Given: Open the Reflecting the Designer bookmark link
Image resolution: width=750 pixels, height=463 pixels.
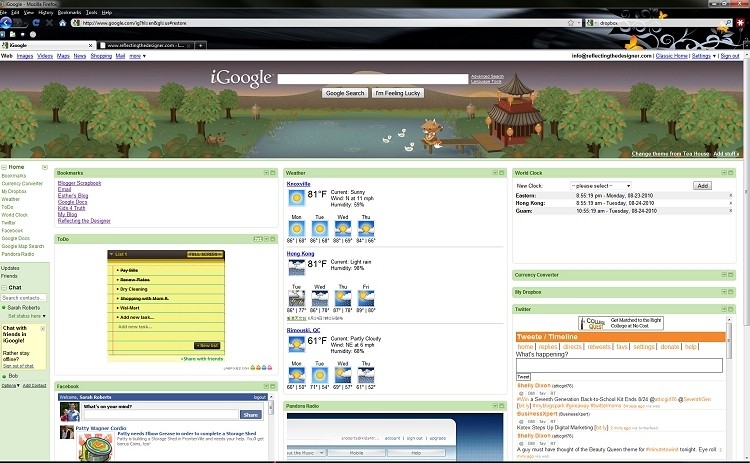Looking at the screenshot, I should (84, 221).
